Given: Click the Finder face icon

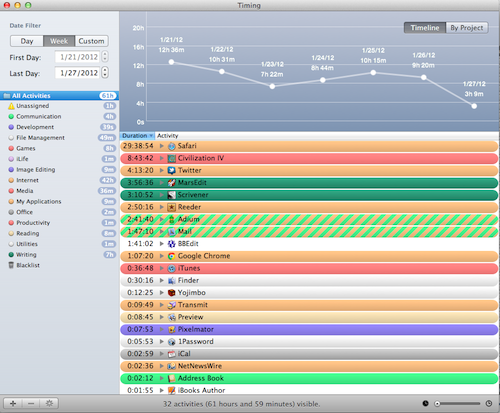Looking at the screenshot, I should click(x=172, y=280).
